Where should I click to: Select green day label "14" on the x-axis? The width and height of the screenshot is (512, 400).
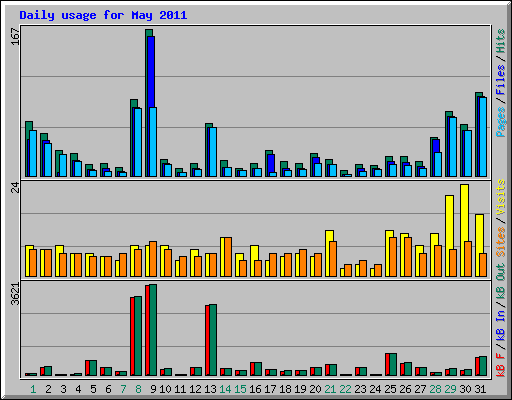(225, 389)
